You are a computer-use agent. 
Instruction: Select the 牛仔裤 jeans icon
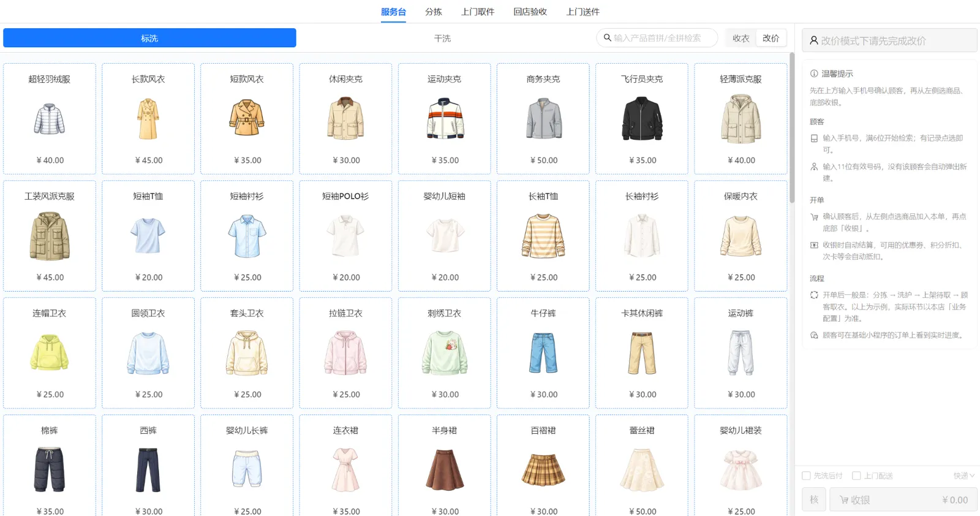[x=543, y=353]
